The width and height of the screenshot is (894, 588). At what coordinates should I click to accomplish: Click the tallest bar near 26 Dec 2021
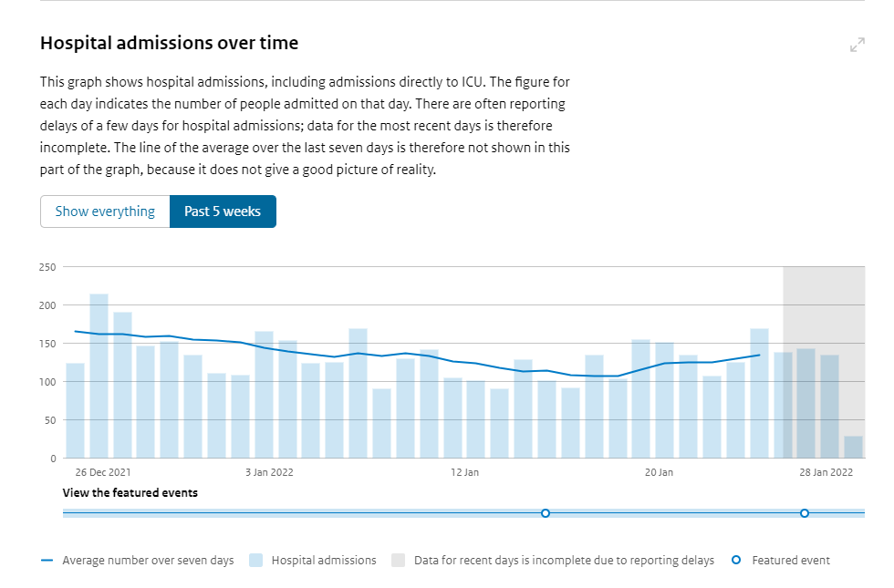point(99,376)
